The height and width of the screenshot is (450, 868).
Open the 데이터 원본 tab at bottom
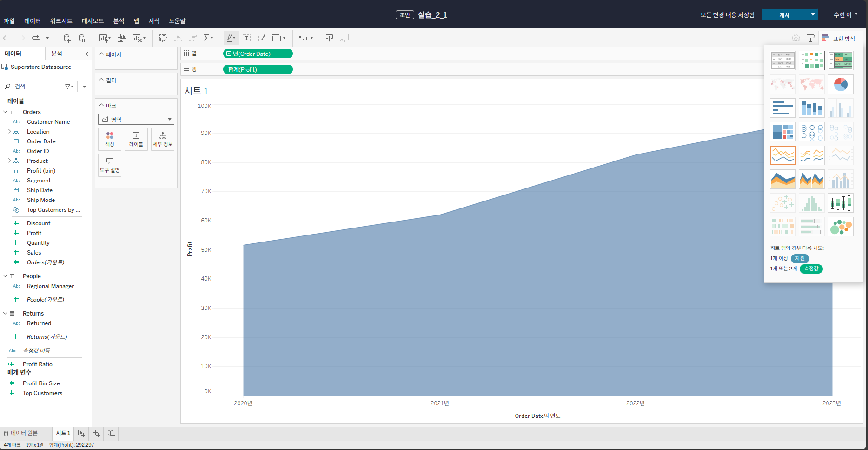pos(21,433)
